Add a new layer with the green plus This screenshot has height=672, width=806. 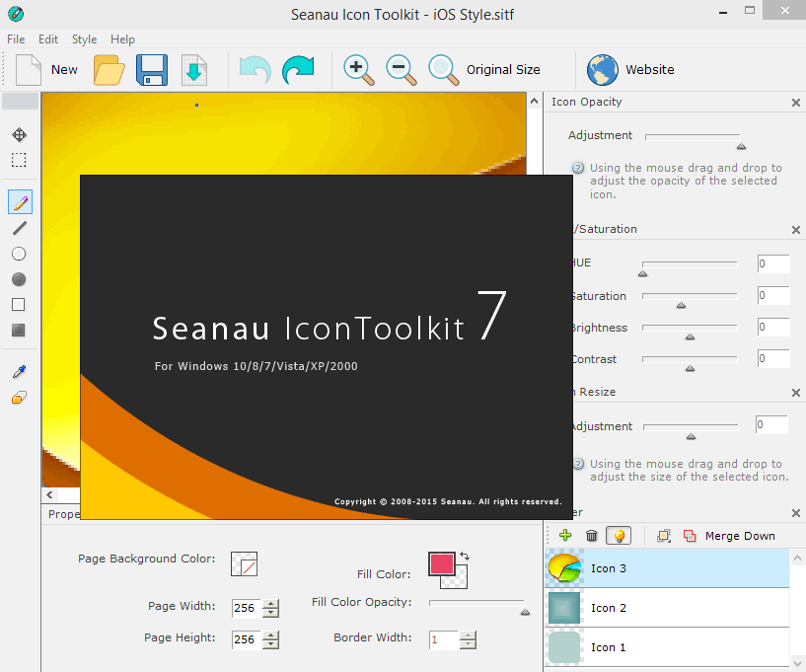click(x=565, y=535)
